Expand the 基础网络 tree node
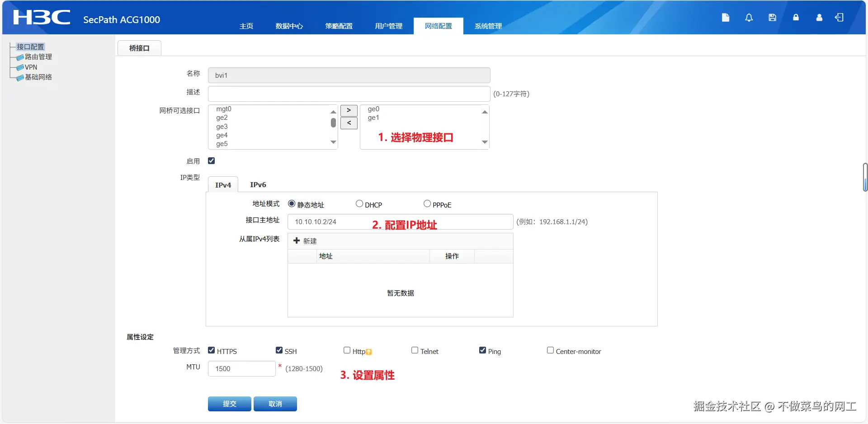Image resolution: width=868 pixels, height=424 pixels. pos(38,77)
